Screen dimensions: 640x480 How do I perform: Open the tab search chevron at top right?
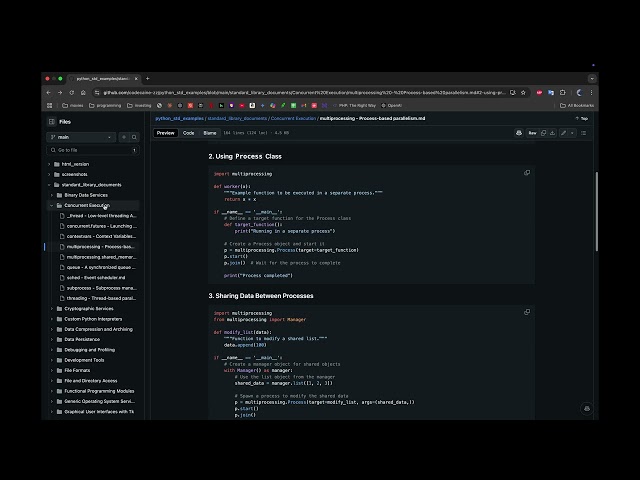coord(592,78)
